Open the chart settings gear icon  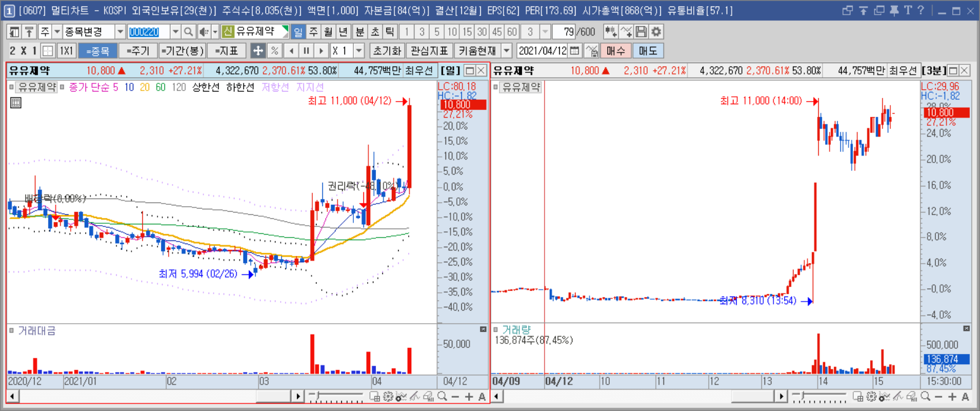point(656,32)
